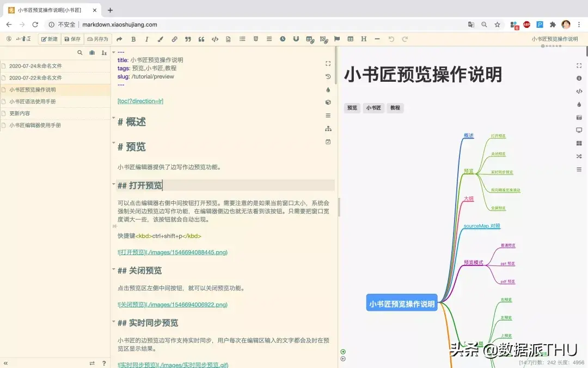Click the flag icon in toolbar
This screenshot has height=368, width=588.
[x=337, y=39]
